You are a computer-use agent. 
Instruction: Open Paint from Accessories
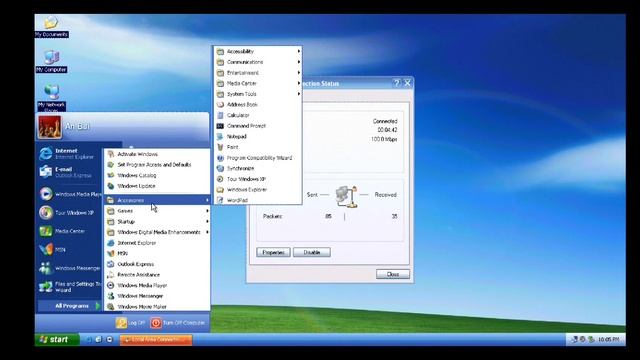tap(258, 147)
